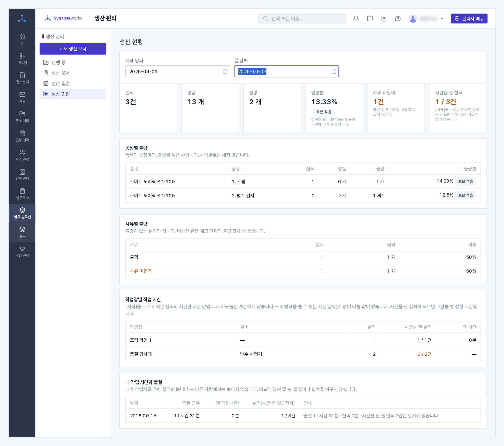Click 표본 적음 badge in 2. 방수 검사 row
504x446 pixels.
(465, 195)
